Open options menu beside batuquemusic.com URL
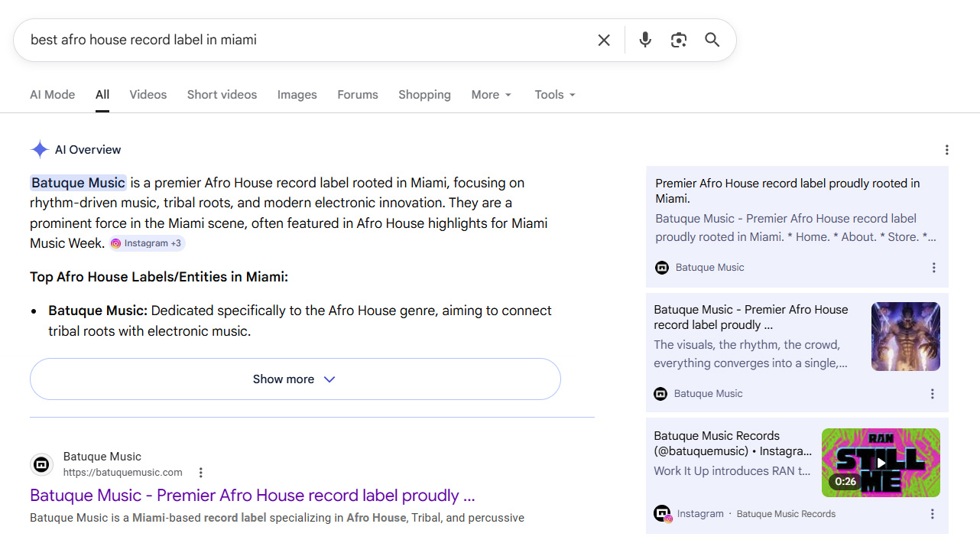This screenshot has height=553, width=980. [x=201, y=473]
